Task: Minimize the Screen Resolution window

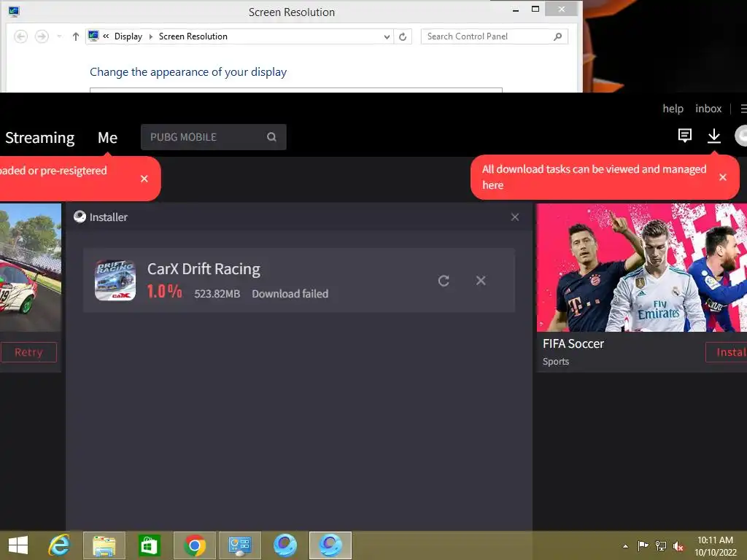Action: click(x=516, y=9)
